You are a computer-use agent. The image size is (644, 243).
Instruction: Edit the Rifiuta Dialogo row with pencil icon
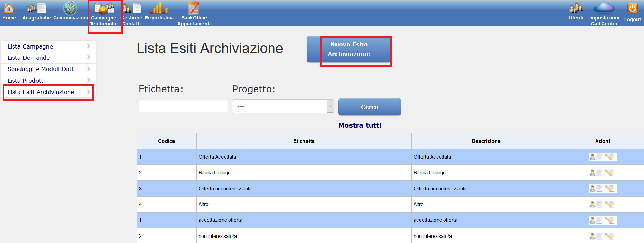610,173
